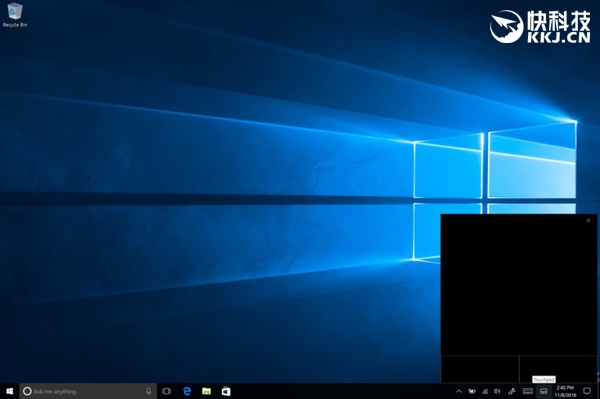Focus the Ask me anything search box

[x=88, y=391]
